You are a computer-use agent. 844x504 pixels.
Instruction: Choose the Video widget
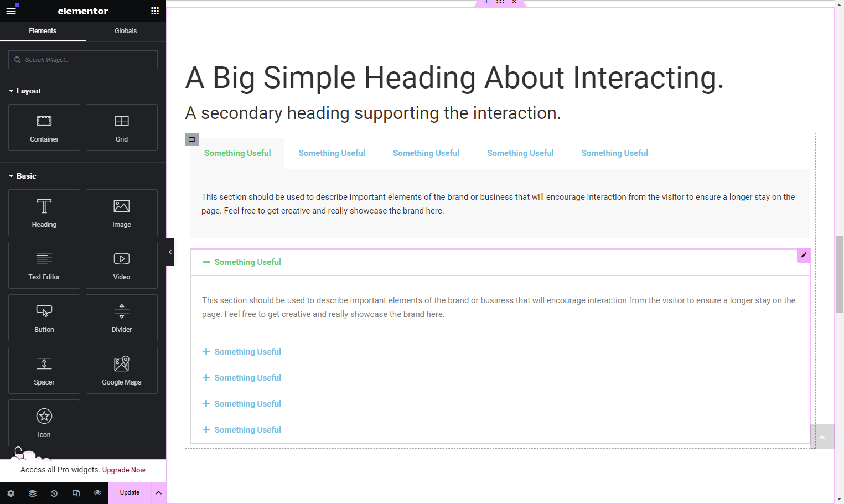(x=122, y=265)
